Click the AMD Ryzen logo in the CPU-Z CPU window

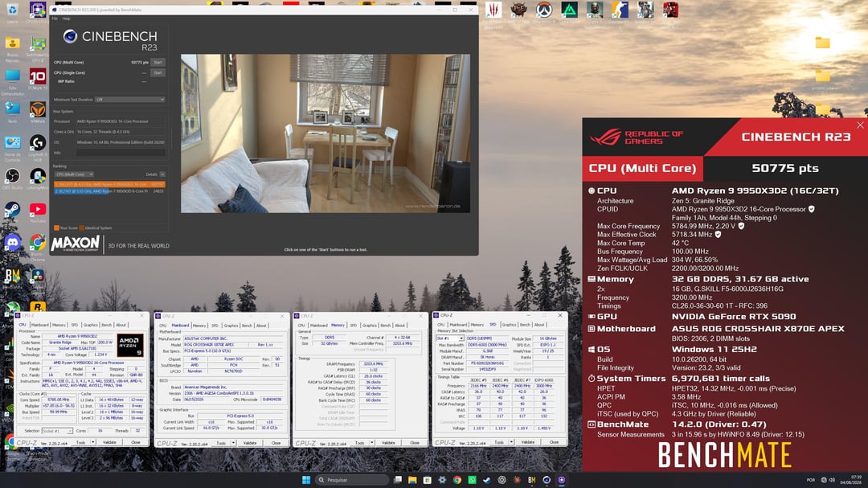point(131,346)
